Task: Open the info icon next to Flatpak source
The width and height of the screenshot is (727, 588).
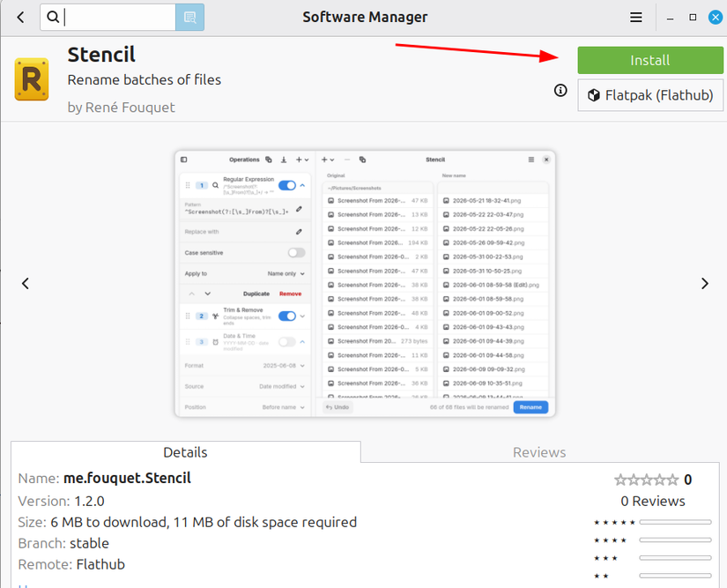Action: 560,91
